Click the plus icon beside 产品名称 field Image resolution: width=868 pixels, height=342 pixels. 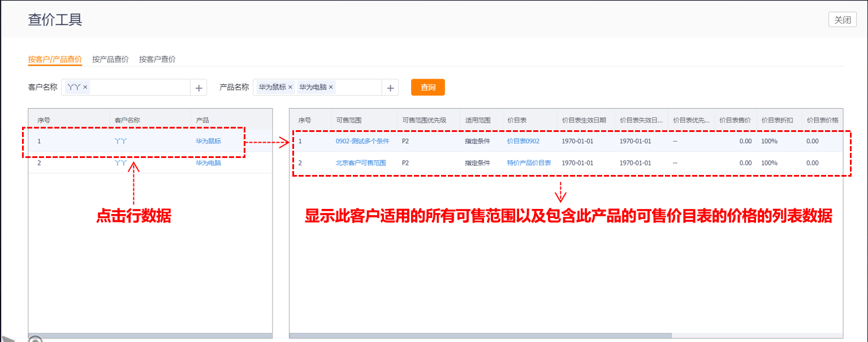click(390, 88)
